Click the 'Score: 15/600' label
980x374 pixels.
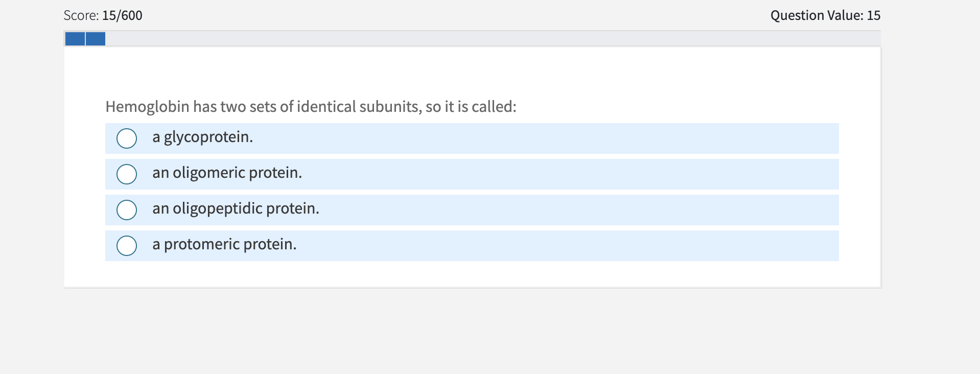point(102,15)
